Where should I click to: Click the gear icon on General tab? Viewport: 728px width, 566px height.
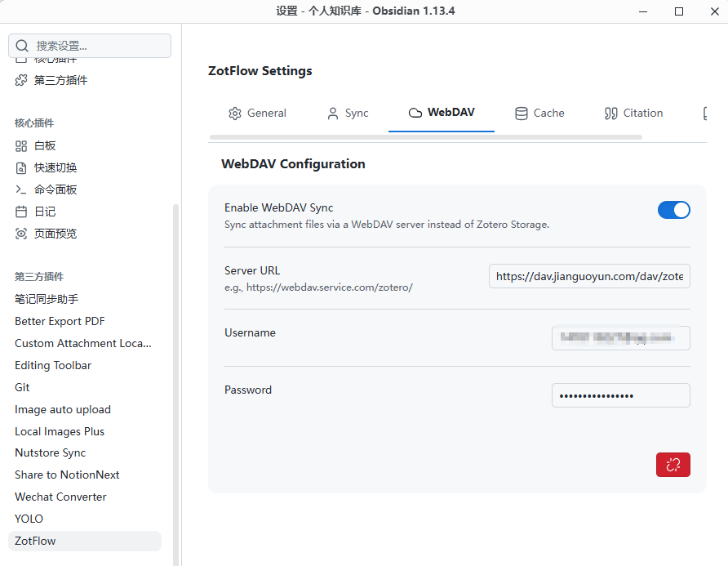tap(235, 114)
